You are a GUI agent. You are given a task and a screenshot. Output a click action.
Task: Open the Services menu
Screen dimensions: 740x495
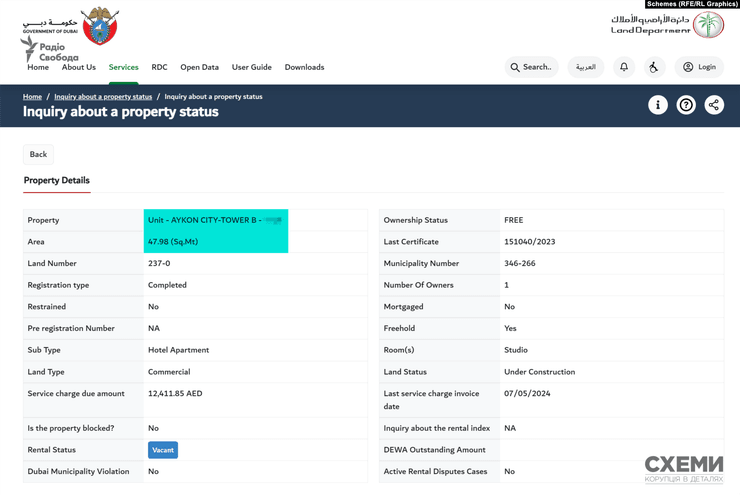tap(123, 67)
